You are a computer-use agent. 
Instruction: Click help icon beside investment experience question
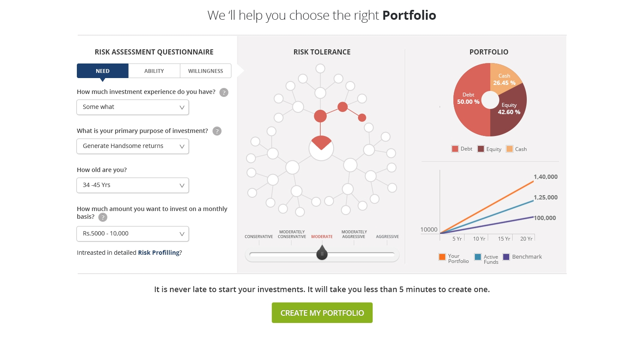coord(224,92)
